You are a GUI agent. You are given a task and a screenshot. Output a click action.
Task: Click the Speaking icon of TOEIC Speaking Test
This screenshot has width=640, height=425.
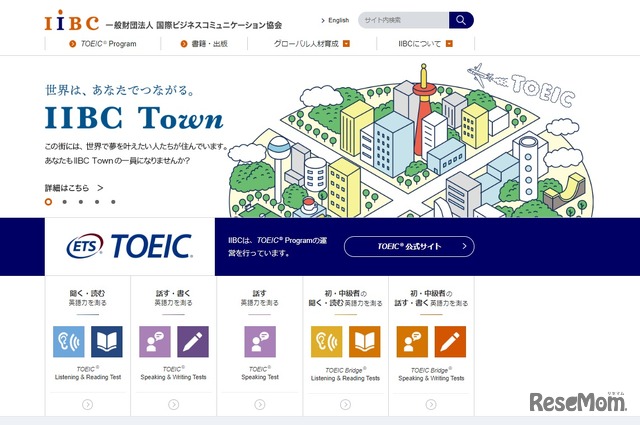[x=260, y=342]
